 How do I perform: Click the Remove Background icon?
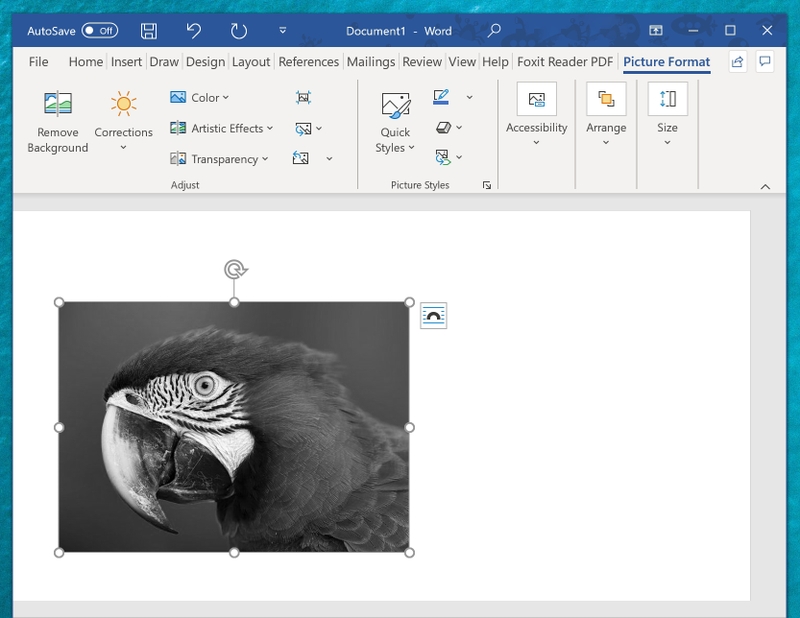[x=58, y=104]
